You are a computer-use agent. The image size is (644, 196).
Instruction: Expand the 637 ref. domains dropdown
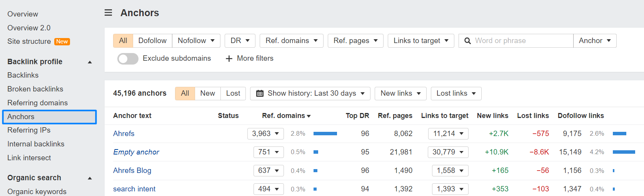click(x=269, y=171)
